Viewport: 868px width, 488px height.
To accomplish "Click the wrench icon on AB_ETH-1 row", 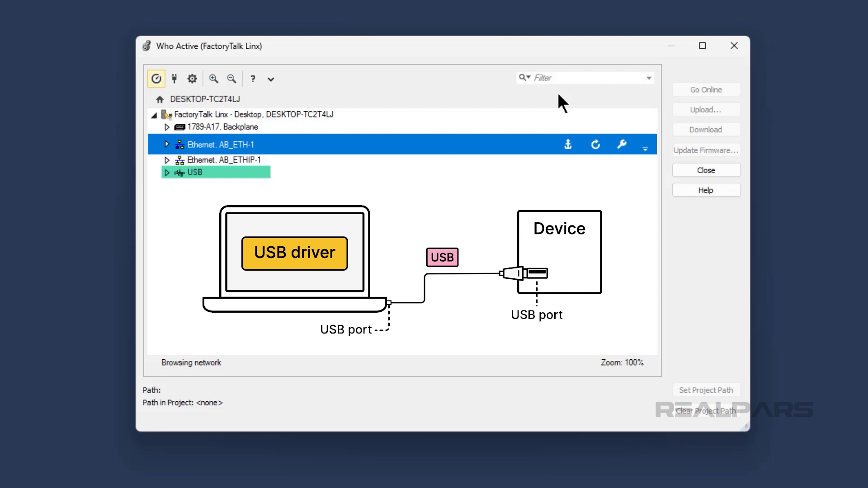I will click(x=622, y=144).
